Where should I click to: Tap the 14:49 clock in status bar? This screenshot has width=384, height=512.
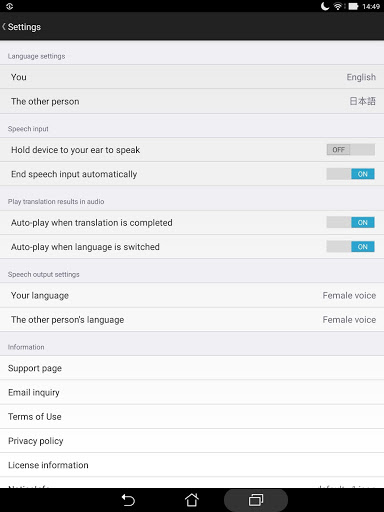(371, 6)
